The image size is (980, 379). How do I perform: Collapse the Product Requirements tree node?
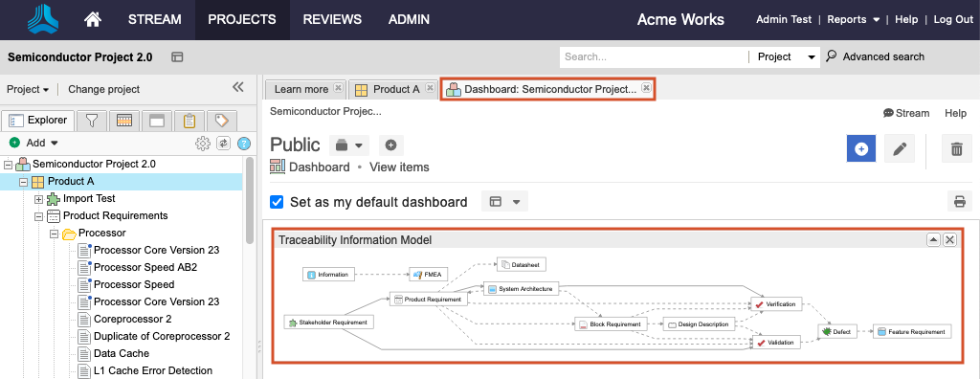38,215
